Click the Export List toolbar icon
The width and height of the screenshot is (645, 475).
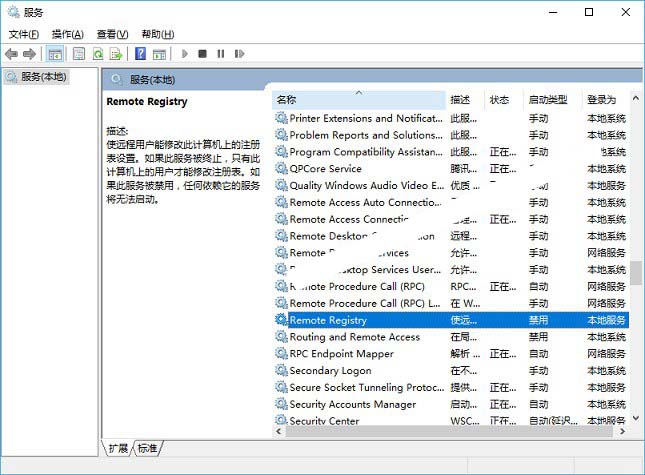[x=118, y=54]
